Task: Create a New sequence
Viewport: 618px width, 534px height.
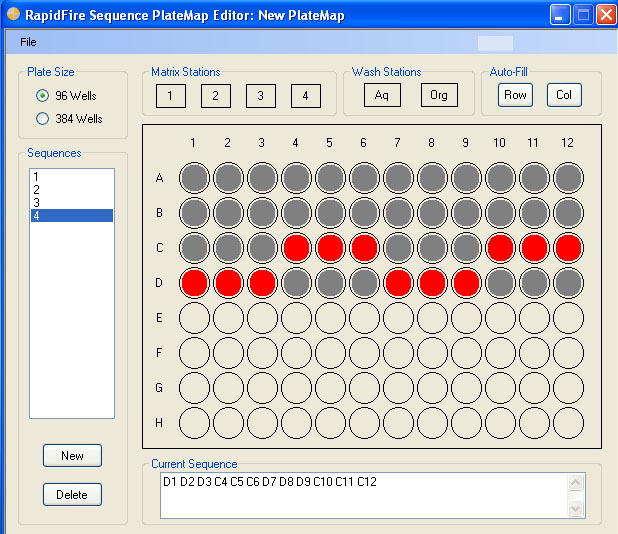Action: pos(72,456)
